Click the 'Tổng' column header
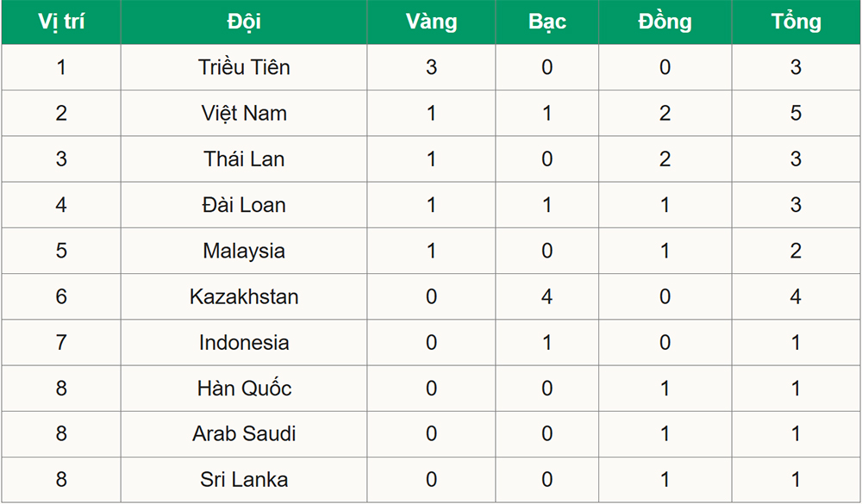This screenshot has height=504, width=862. point(796,22)
